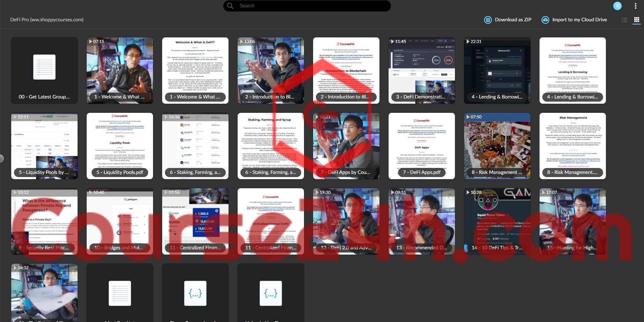This screenshot has width=644, height=322.
Task: Expand the left sidebar handle
Action: point(1,159)
